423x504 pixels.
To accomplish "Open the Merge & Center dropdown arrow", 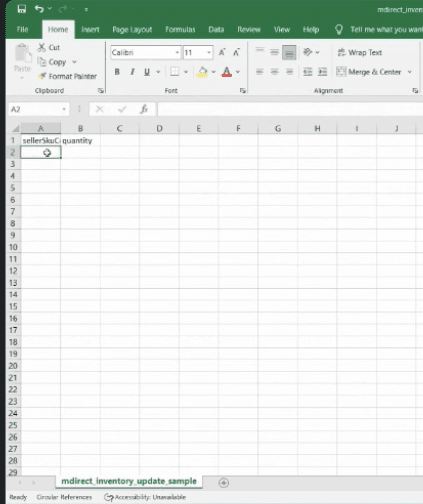I will coord(410,72).
